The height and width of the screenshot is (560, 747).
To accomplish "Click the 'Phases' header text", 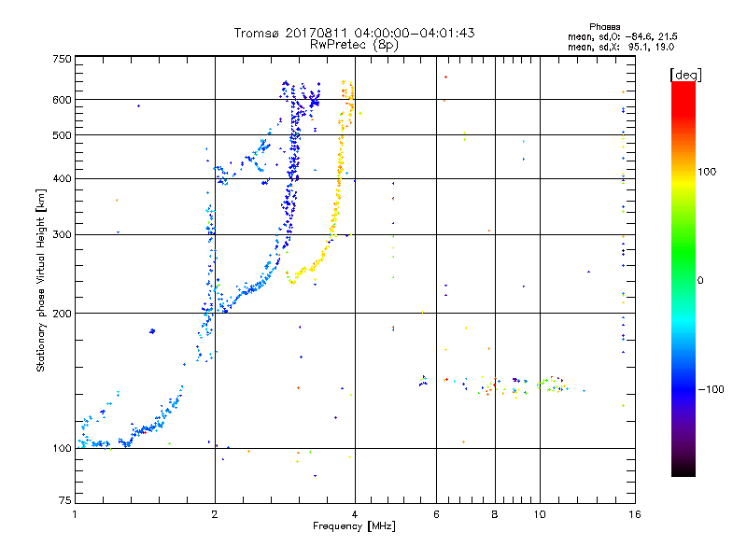I will click(604, 27).
